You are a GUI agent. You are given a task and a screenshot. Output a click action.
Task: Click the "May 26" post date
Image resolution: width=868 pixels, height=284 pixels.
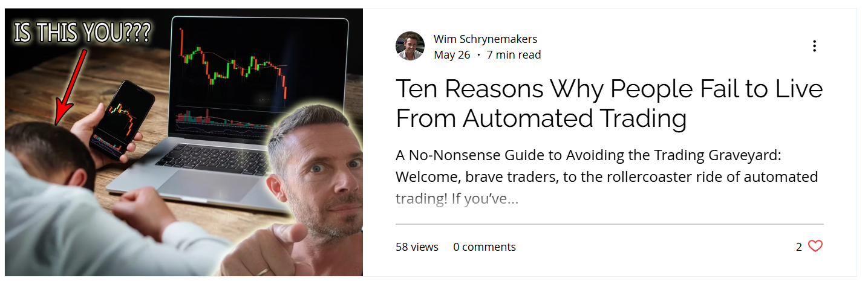click(x=452, y=55)
